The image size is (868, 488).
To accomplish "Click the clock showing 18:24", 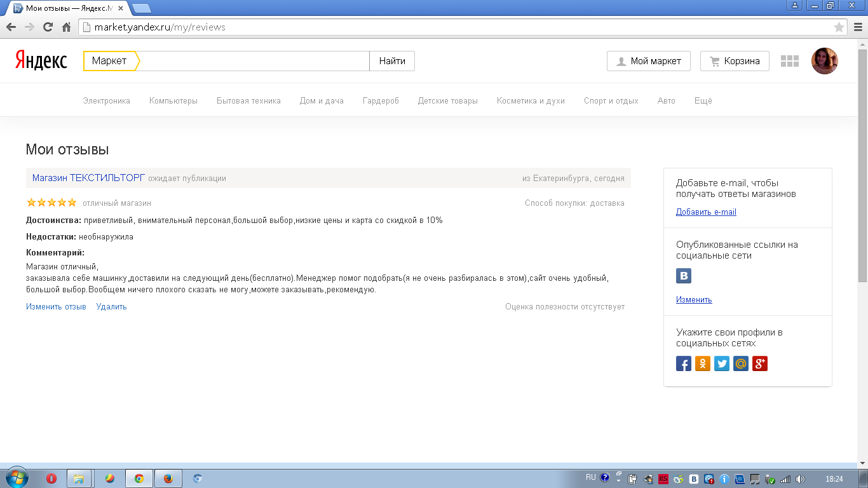I will coord(834,478).
